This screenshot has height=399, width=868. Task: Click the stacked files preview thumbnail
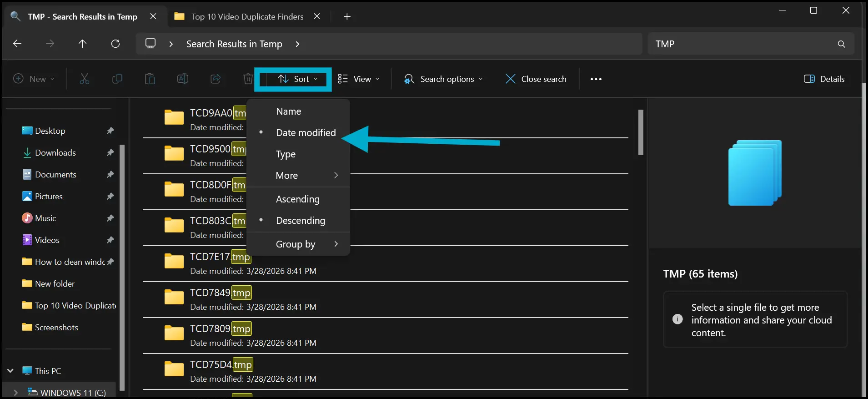755,173
